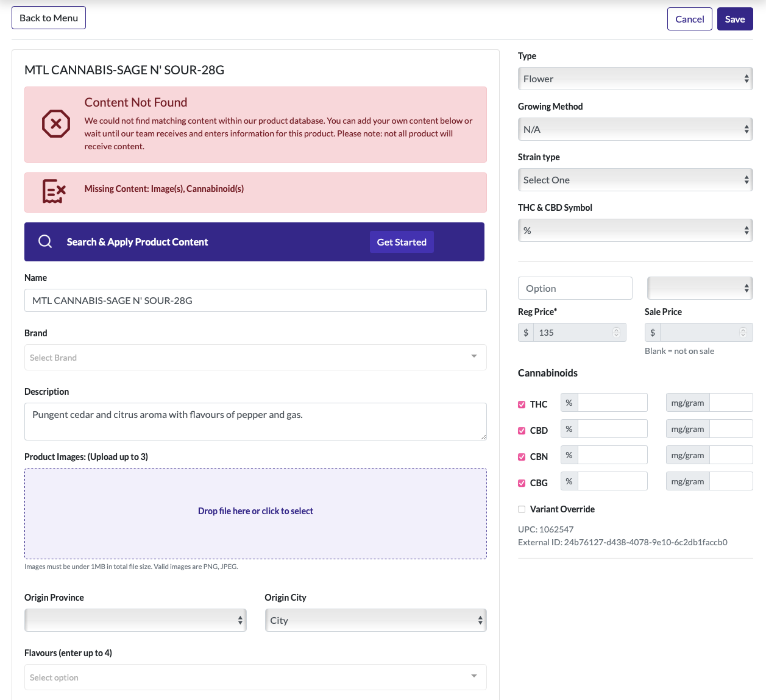Click the Missing Content: Image(s), Cannabinoid(s) message
This screenshot has width=766, height=700.
coord(164,189)
